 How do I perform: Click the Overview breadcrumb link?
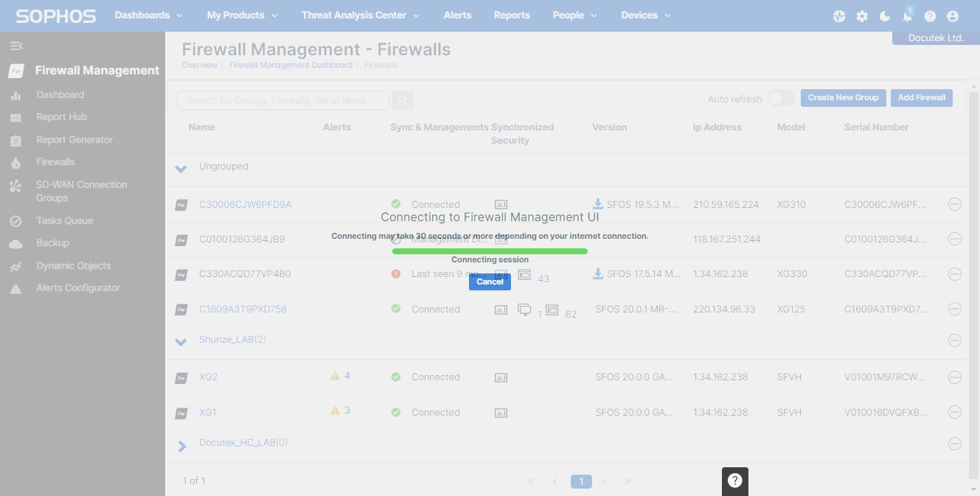coord(199,65)
